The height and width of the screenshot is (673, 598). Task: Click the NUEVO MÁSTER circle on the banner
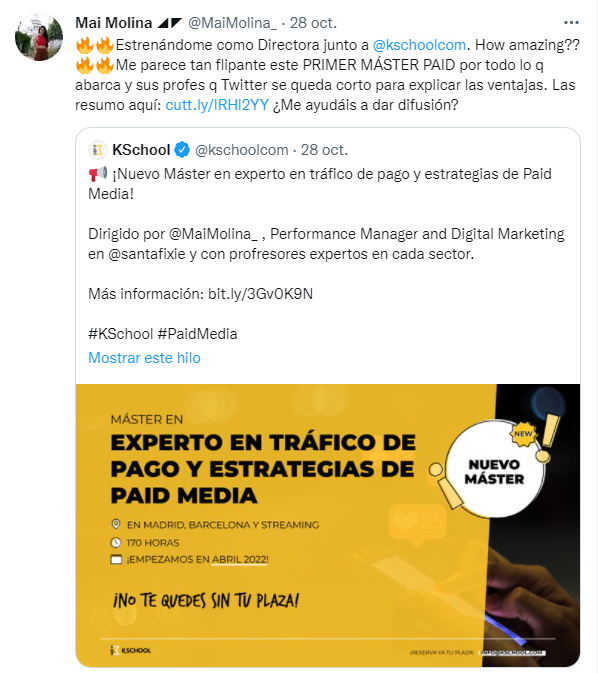pos(495,471)
